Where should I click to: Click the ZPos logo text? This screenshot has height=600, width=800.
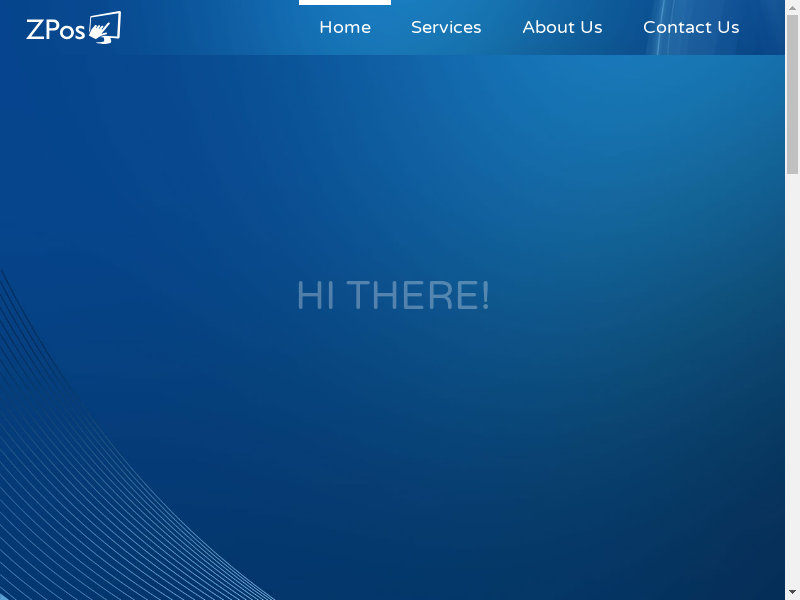pyautogui.click(x=56, y=30)
